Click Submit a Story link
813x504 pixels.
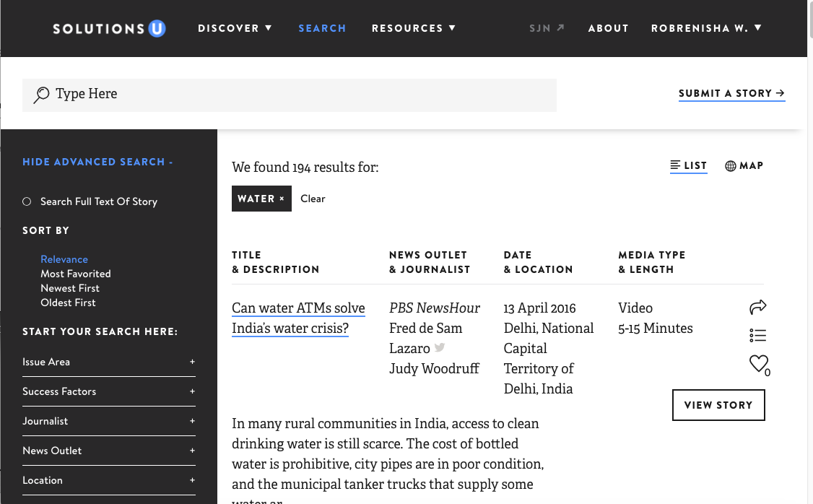pos(731,93)
